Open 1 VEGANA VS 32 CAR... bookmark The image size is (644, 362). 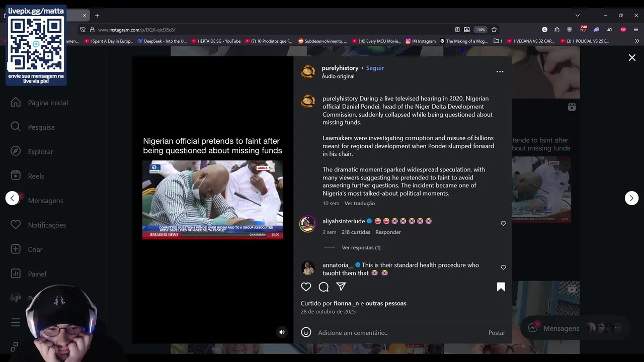(x=530, y=41)
